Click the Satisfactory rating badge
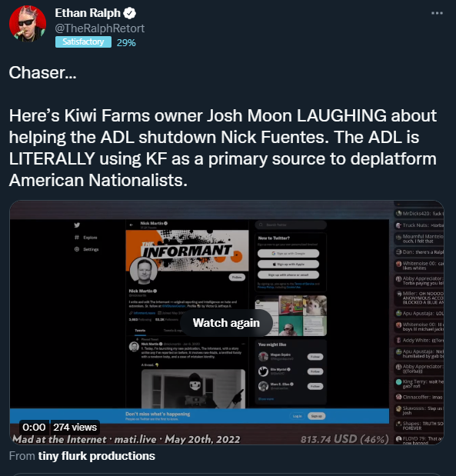 (x=83, y=42)
